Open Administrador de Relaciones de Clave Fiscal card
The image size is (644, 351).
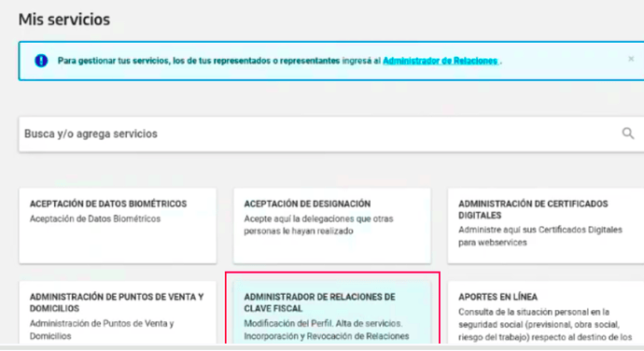(332, 313)
